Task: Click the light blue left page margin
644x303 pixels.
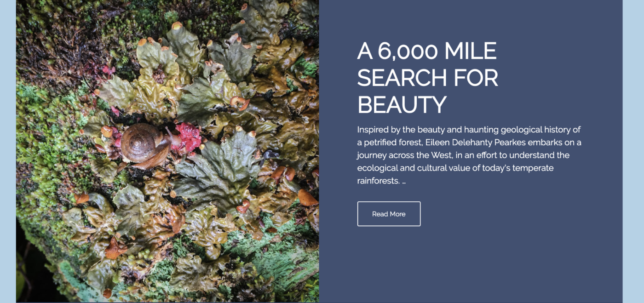Action: [x=8, y=151]
